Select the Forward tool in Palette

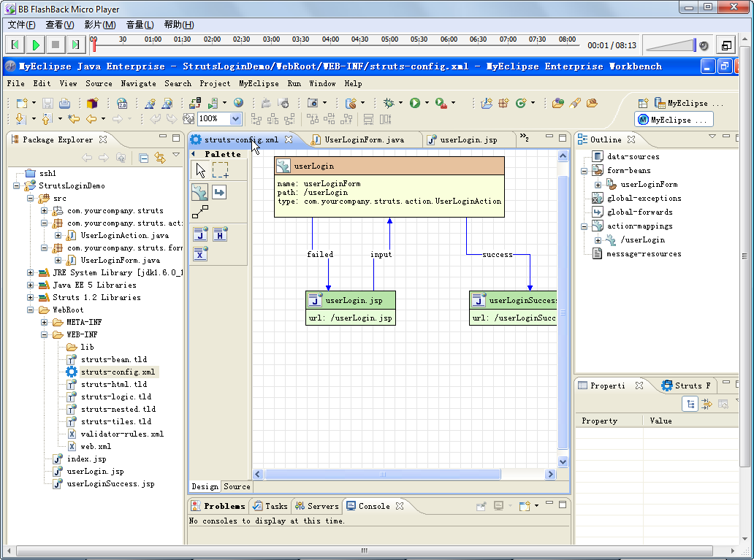pyautogui.click(x=219, y=192)
